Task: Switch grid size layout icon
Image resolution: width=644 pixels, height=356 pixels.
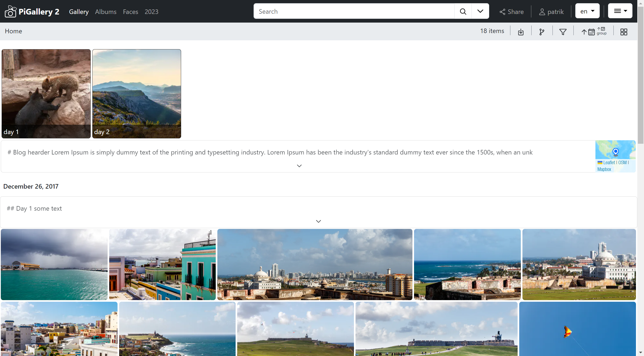Action: 624,32
